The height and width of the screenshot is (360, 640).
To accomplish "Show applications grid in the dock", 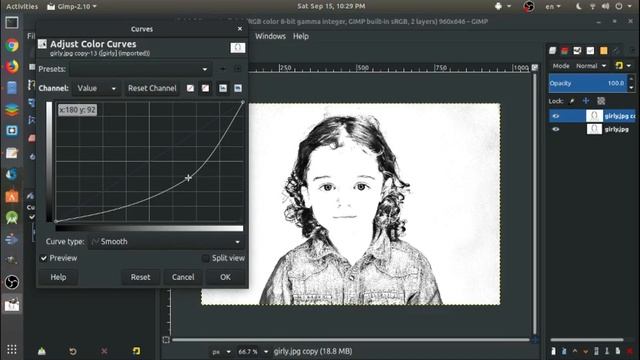I will point(12,349).
